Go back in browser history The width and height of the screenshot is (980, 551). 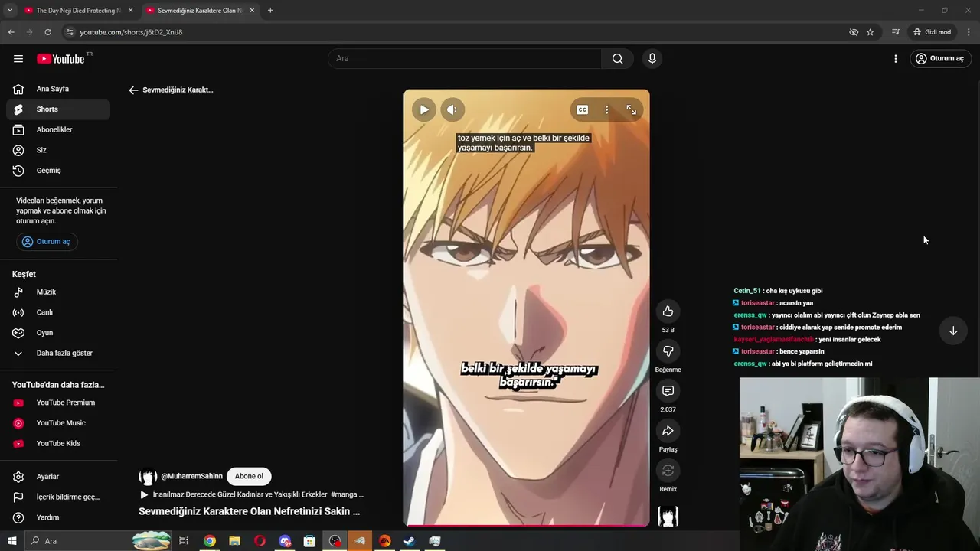click(11, 32)
